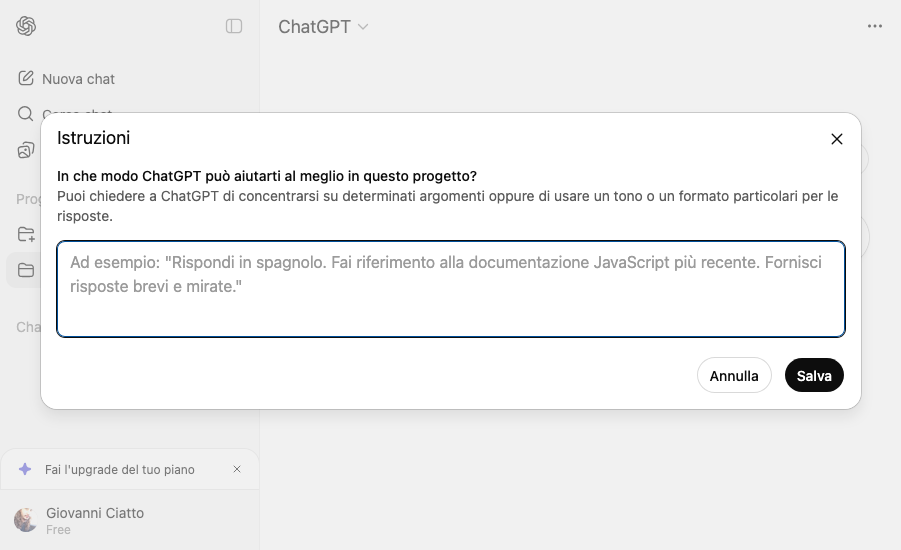Click "Fai l'upgrade del tuo piano" link
Screen dimensions: 901x550
click(x=120, y=469)
